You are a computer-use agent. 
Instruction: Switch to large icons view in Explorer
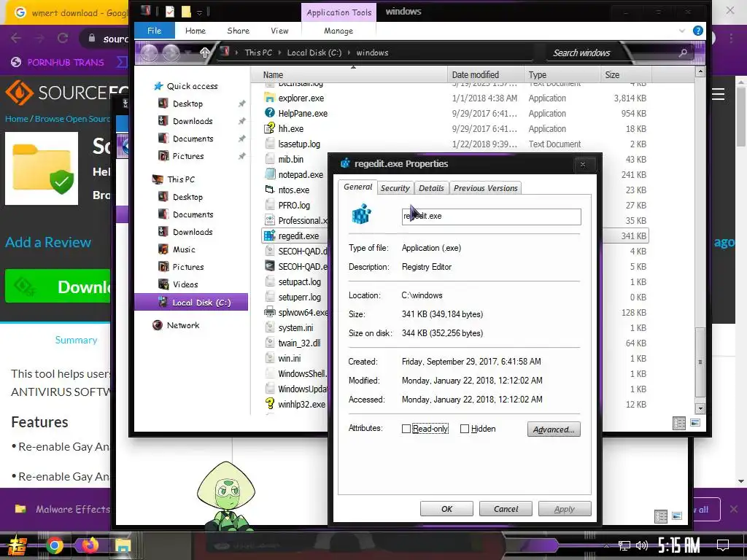click(695, 423)
